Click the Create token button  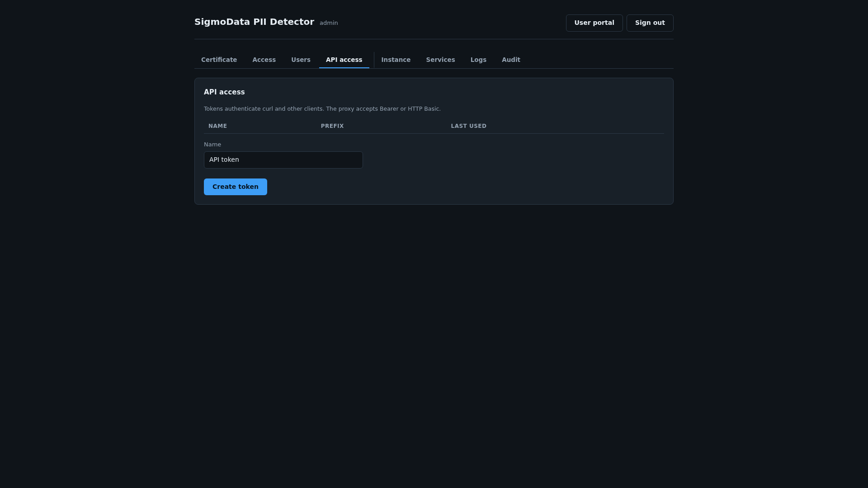coord(236,187)
